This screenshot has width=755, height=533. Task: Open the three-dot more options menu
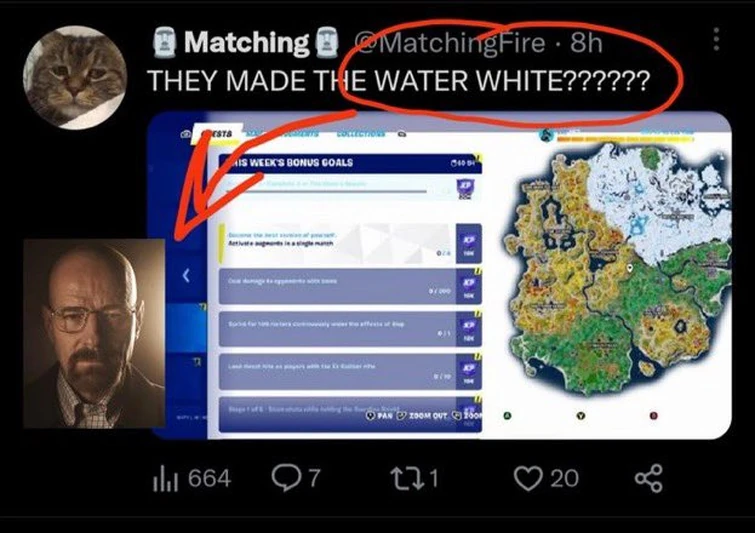click(x=716, y=39)
